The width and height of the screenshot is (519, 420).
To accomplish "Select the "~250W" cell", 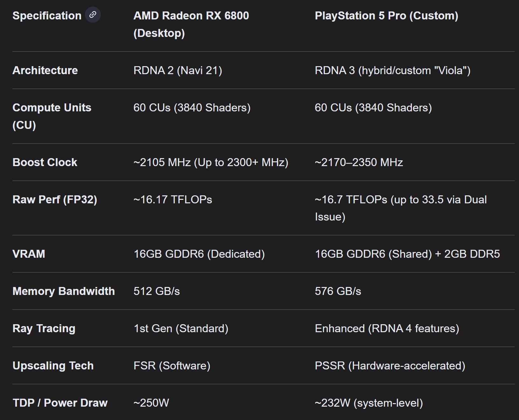I will (x=151, y=403).
